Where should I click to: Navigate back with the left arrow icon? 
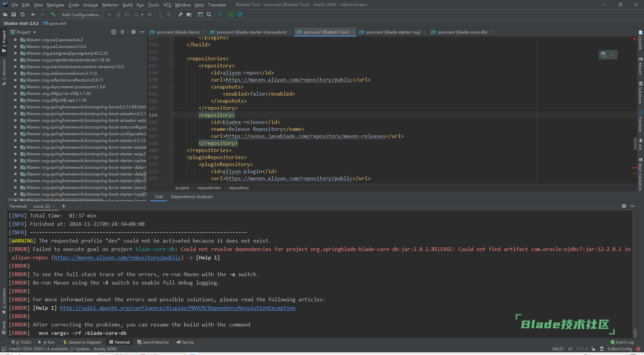(x=33, y=14)
